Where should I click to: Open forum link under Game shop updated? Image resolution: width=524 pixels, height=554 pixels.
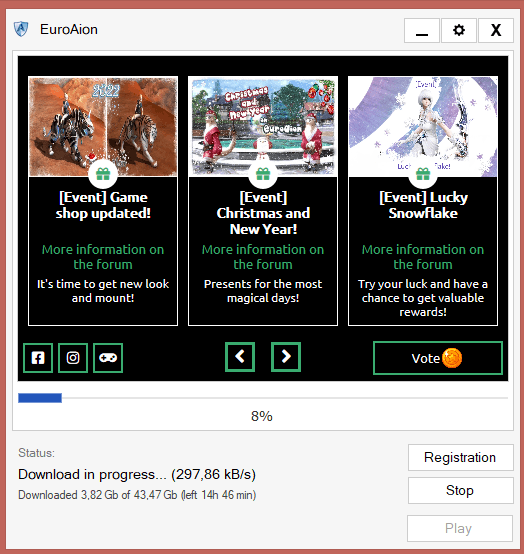[x=103, y=257]
